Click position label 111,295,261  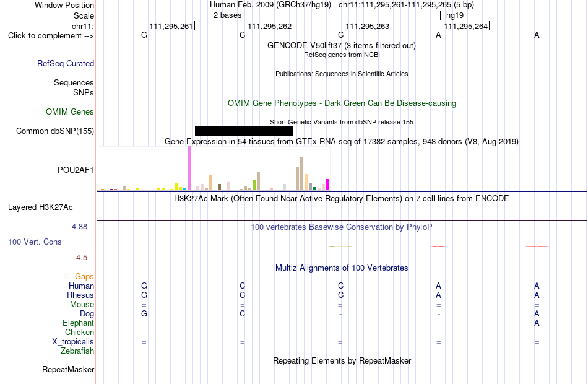pyautogui.click(x=171, y=26)
